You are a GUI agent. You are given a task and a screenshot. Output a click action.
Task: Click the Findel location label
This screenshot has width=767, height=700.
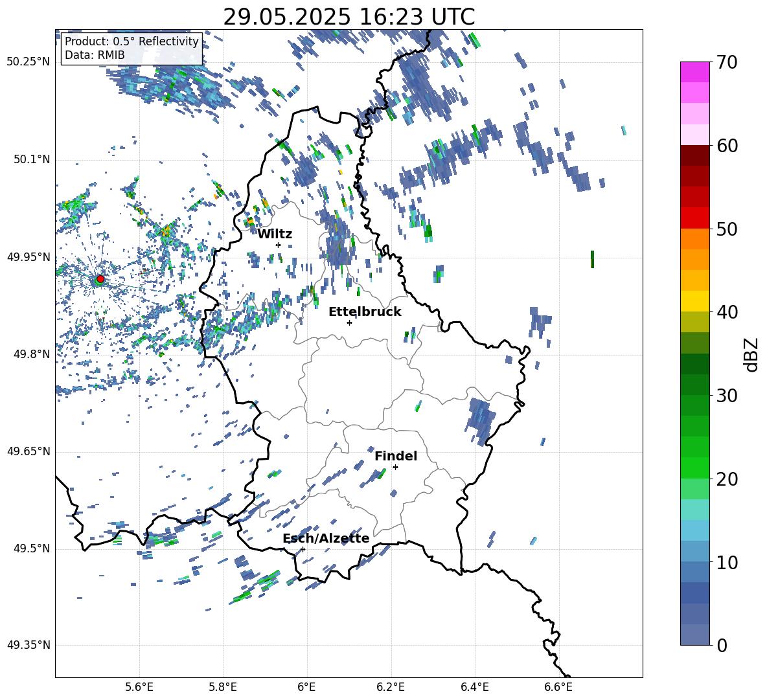click(396, 456)
